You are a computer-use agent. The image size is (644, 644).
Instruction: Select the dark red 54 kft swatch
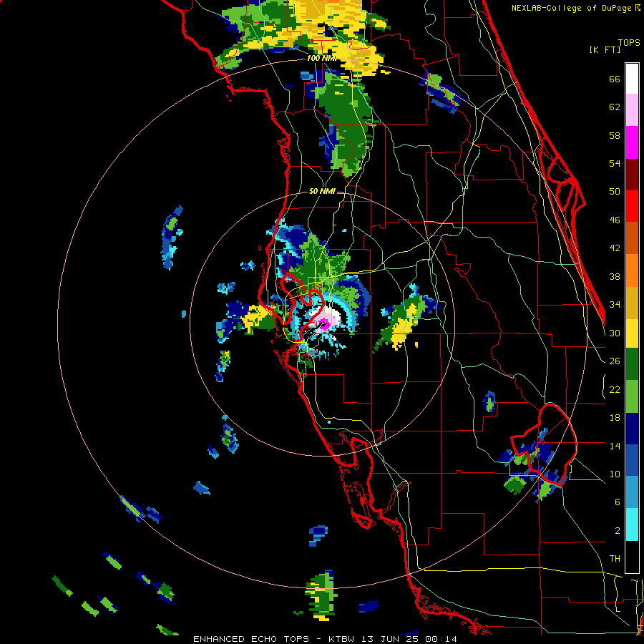(x=632, y=174)
